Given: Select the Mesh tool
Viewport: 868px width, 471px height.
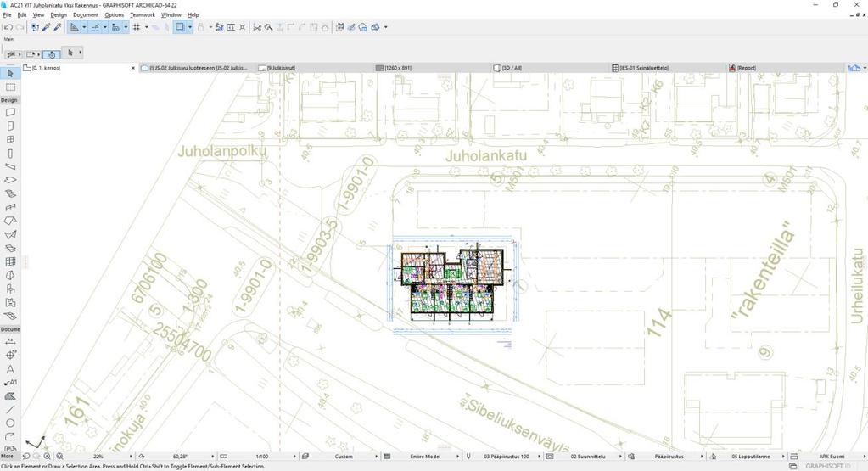Looking at the screenshot, I should [10, 316].
